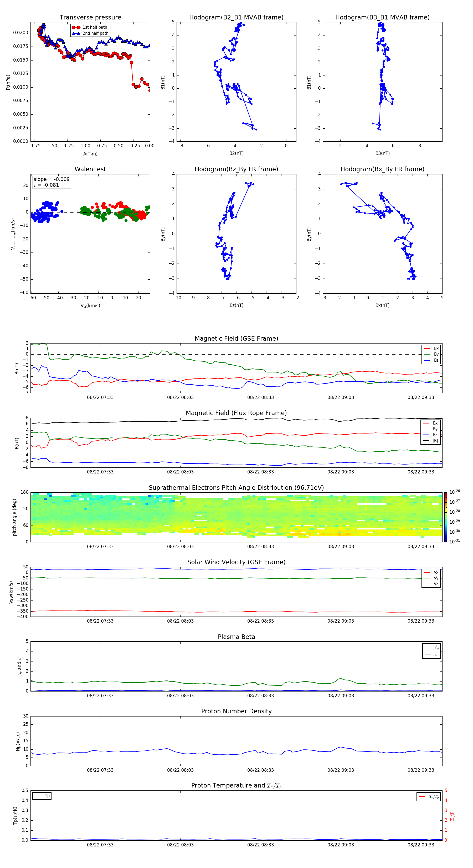Click the "Magnetic Field (GSE Frame)" title

pyautogui.click(x=236, y=339)
